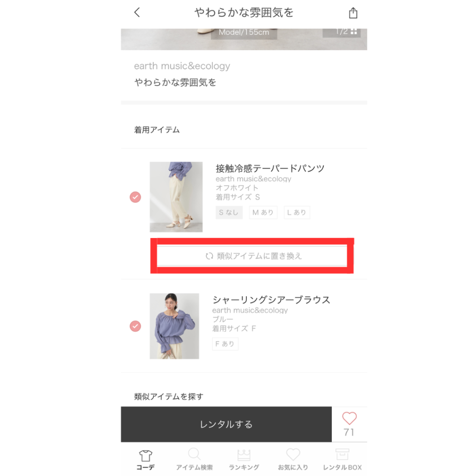This screenshot has height=476, width=476.
Task: Open the お気に入り heart tab
Action: [x=293, y=460]
